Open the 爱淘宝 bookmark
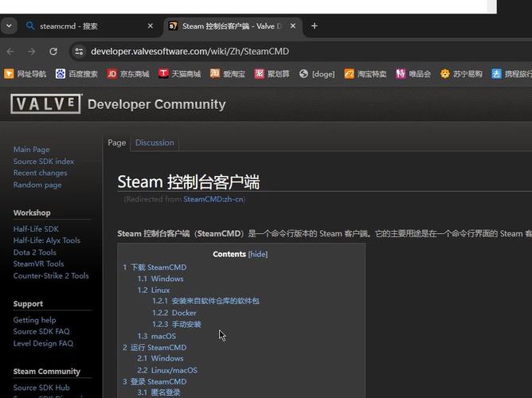 pos(227,73)
